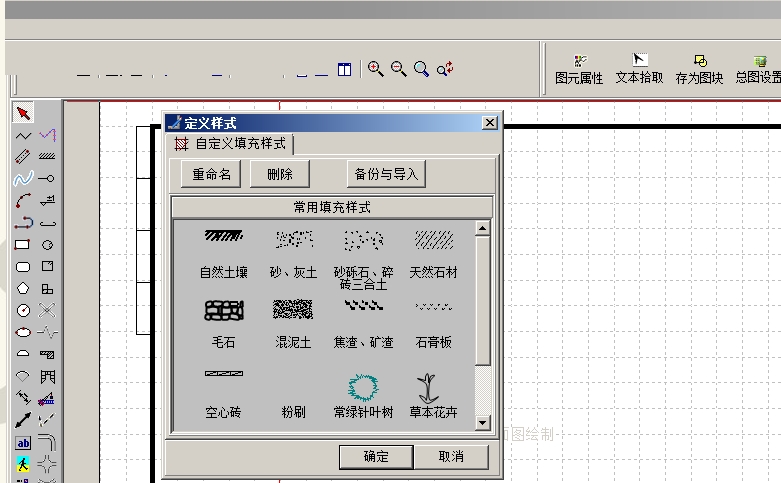
Task: Click the fill list scrollbar thumb
Action: pyautogui.click(x=482, y=301)
